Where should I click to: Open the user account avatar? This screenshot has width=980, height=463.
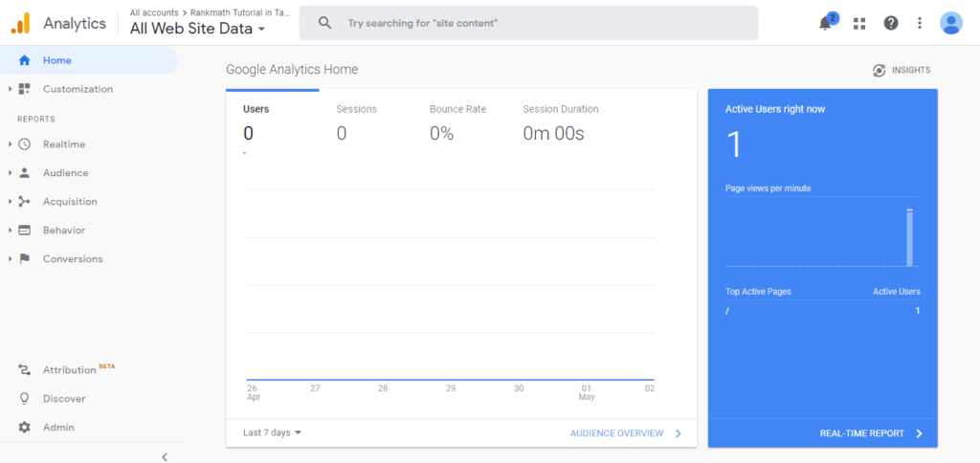pos(950,23)
